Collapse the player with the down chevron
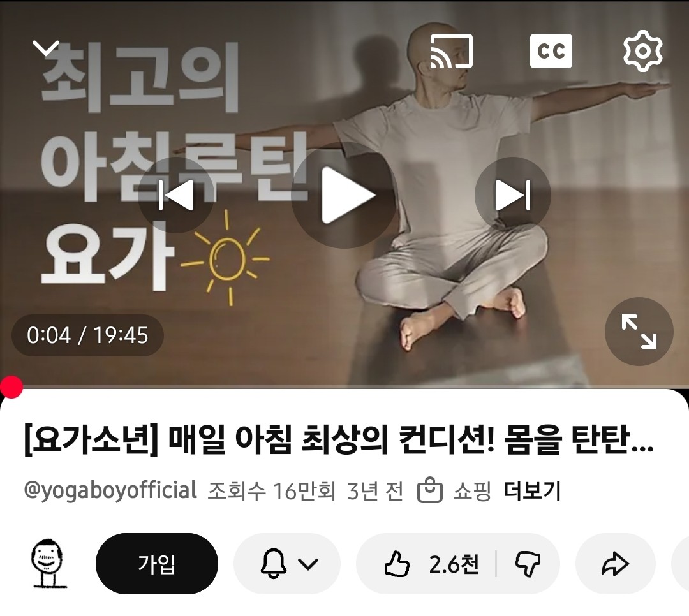 pos(46,48)
